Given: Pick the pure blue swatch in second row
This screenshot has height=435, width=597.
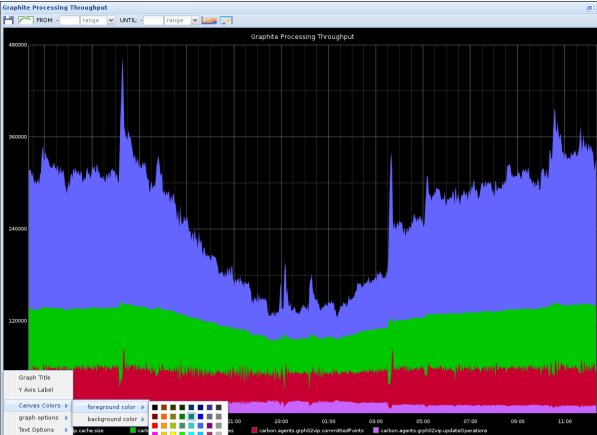Looking at the screenshot, I should click(201, 416).
